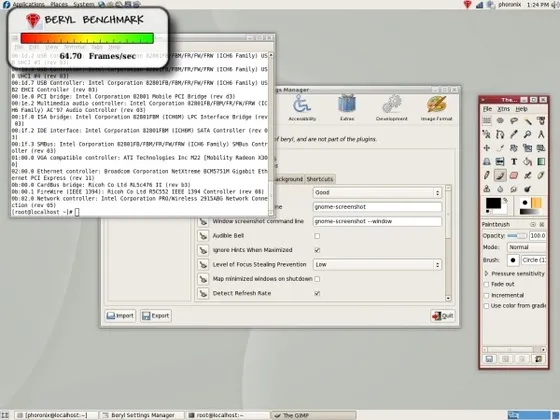Click the Import button in Beryl Settings Manager
The width and height of the screenshot is (560, 420).
(x=120, y=316)
